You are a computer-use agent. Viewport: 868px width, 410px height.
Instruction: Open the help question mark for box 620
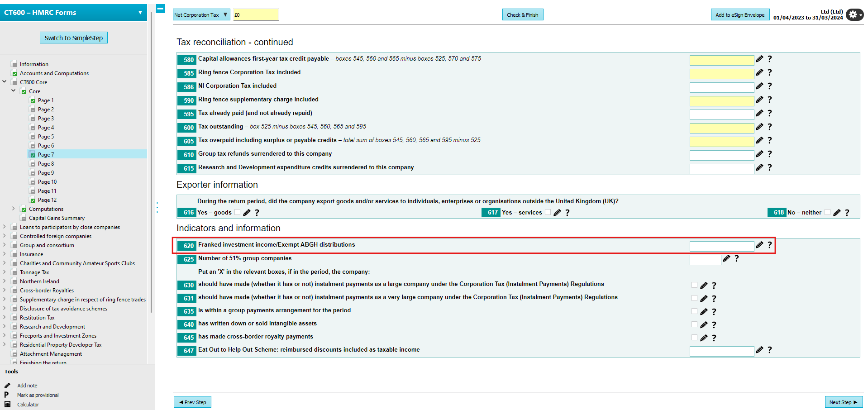tap(769, 245)
